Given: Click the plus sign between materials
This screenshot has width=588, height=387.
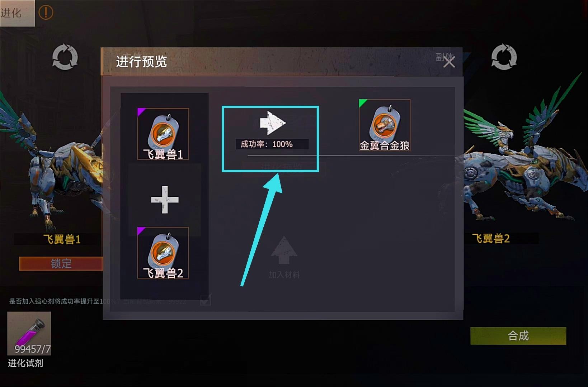Looking at the screenshot, I should point(165,200).
